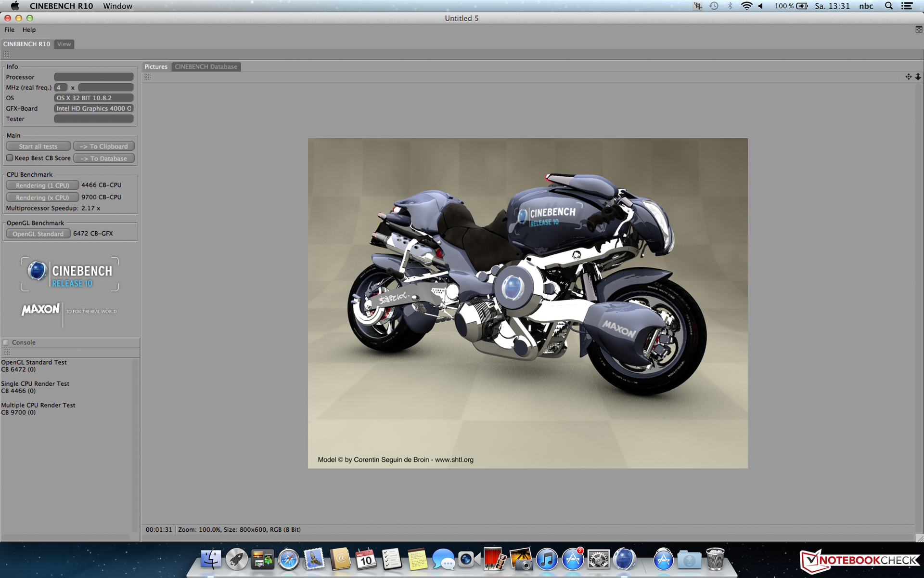Click the console vertical scrollbar
Image resolution: width=924 pixels, height=578 pixels.
coord(135,446)
